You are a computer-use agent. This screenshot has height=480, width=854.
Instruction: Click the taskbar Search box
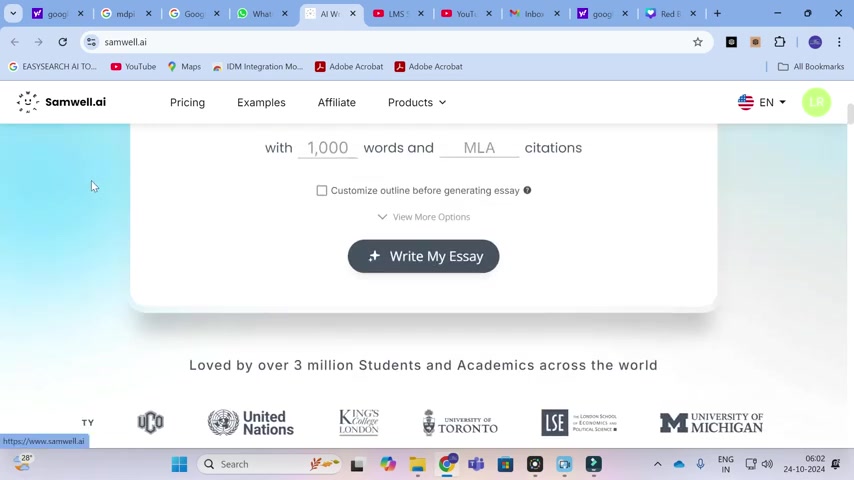pyautogui.click(x=269, y=464)
